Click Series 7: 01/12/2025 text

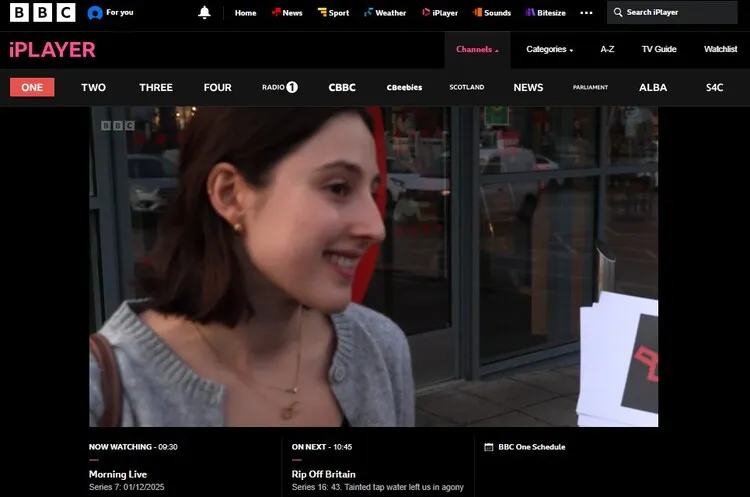point(126,487)
